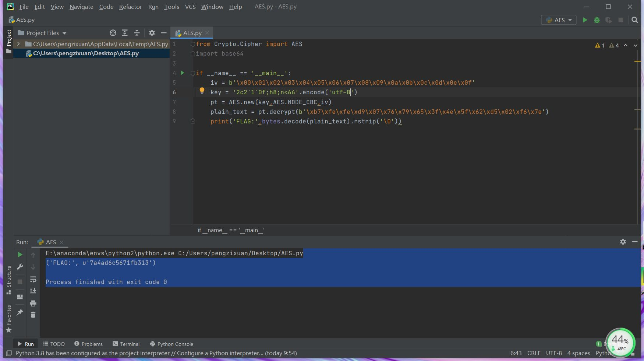Screen dimensions: 644x361
Task: Stop process in Run panel
Action: click(x=20, y=281)
